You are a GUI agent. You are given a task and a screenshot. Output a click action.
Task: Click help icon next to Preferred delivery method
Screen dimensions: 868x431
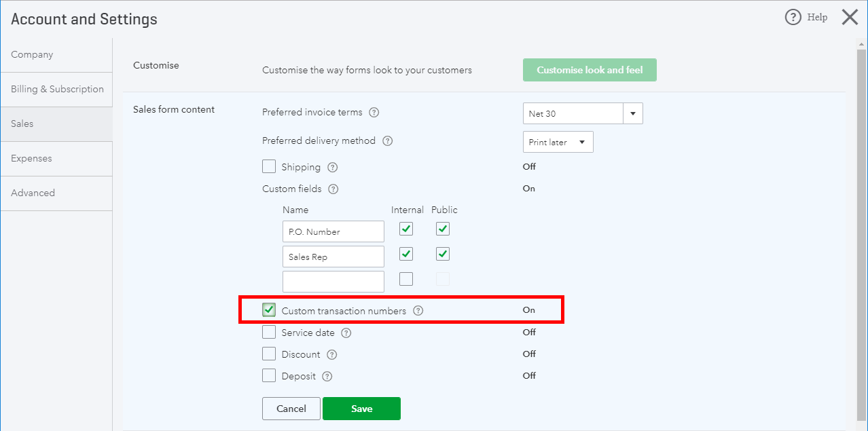point(387,141)
